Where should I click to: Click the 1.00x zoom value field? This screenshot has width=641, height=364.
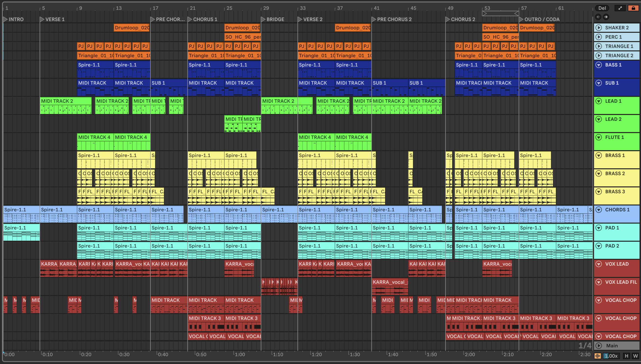pyautogui.click(x=611, y=356)
